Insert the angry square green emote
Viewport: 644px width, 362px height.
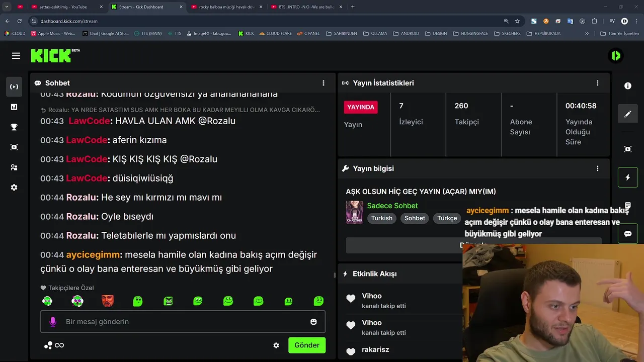(168, 301)
